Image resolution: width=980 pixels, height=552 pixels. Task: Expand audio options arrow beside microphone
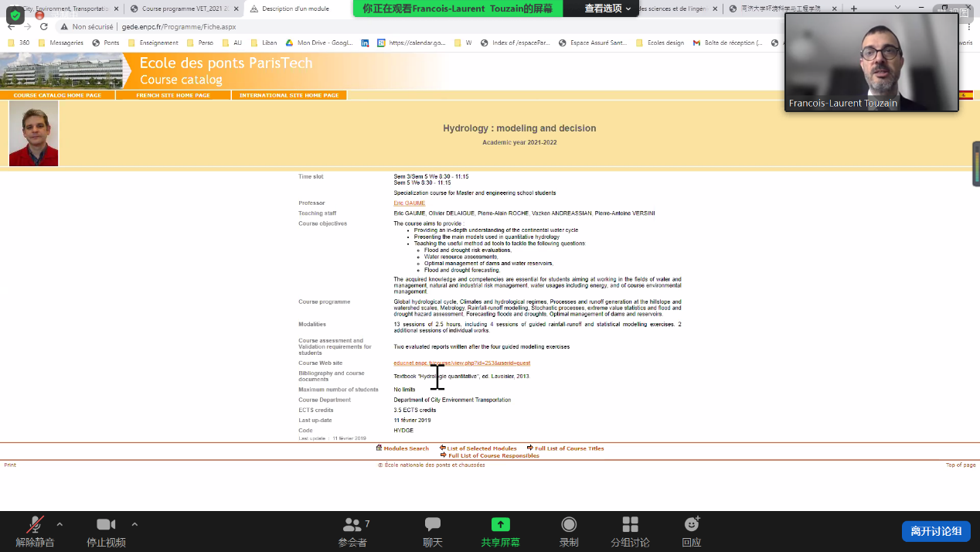tap(60, 524)
